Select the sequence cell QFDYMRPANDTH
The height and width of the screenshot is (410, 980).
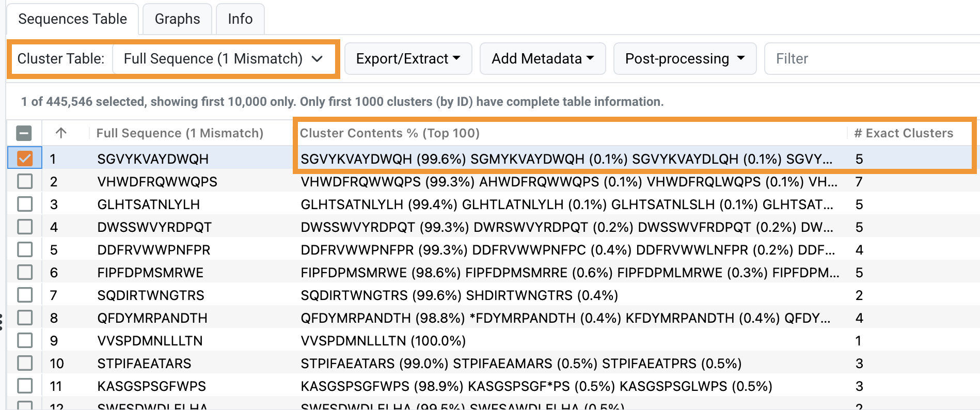(152, 318)
